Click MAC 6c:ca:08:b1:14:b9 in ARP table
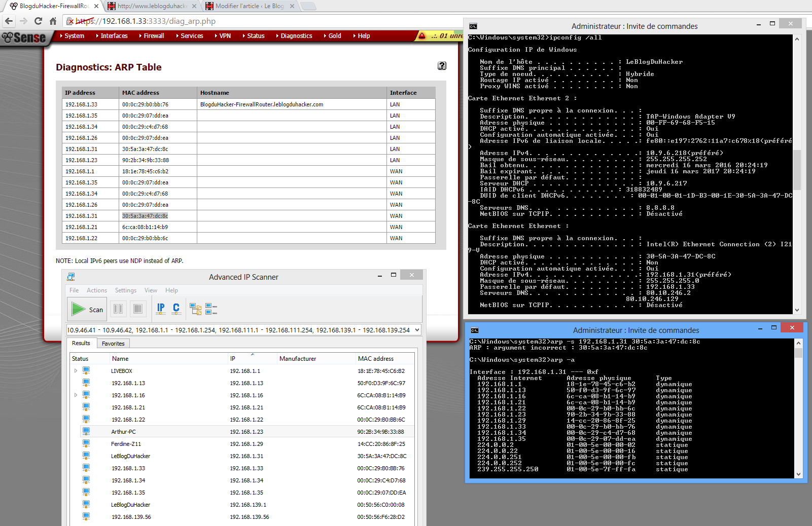The height and width of the screenshot is (526, 812). point(145,227)
